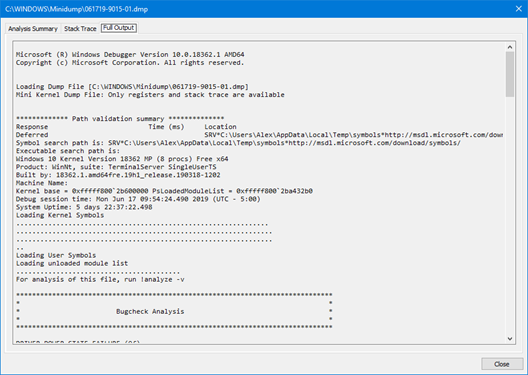Click the 'Machine Name:' line
This screenshot has height=375, width=528.
coord(42,183)
